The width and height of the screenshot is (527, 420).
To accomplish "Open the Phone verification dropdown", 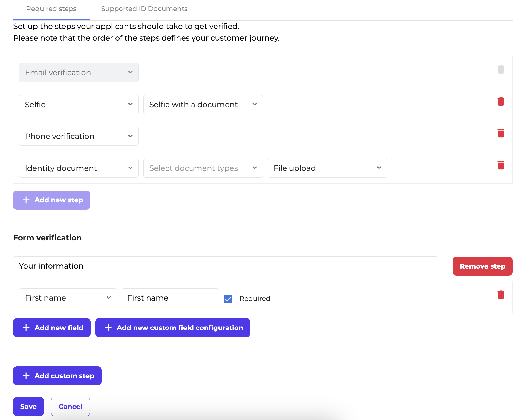I will click(x=79, y=136).
